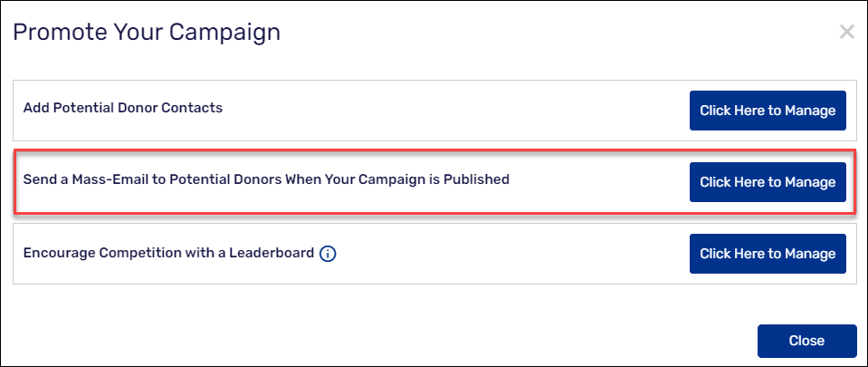The width and height of the screenshot is (868, 367).
Task: Click 'Encourage Competition with a Leaderboard' text
Action: [x=167, y=253]
